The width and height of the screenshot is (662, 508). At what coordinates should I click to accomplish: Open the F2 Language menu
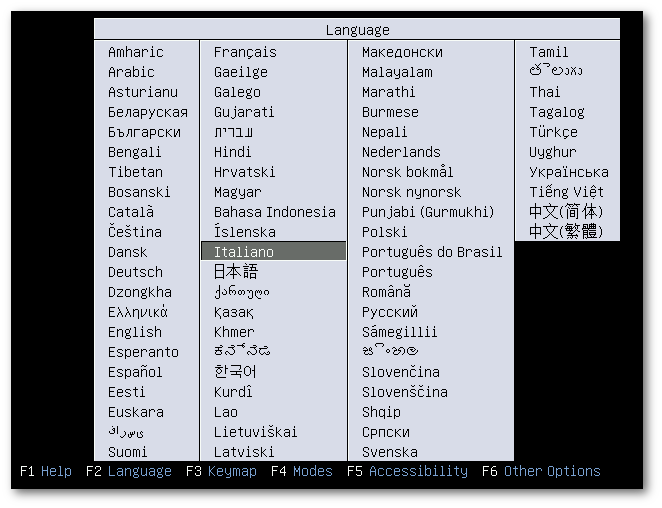point(129,471)
